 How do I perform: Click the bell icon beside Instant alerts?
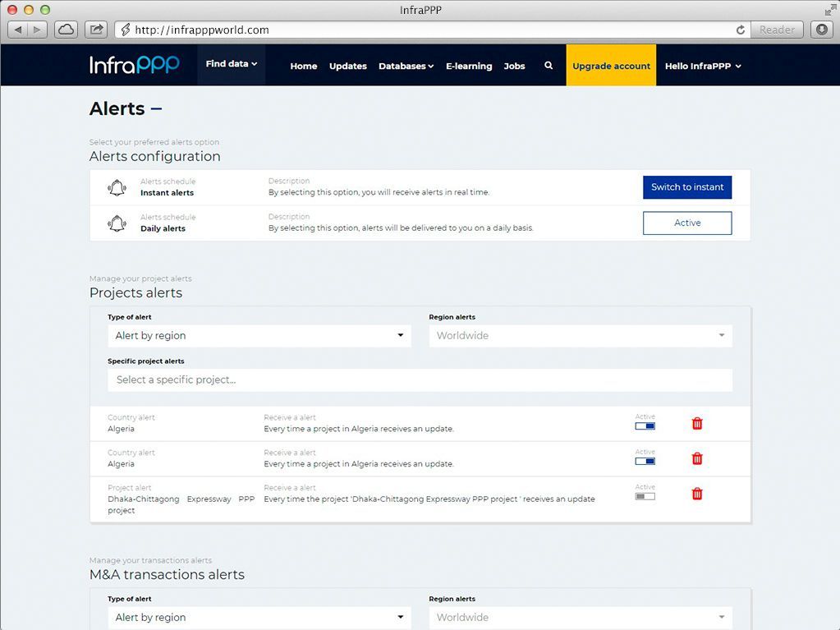[117, 187]
